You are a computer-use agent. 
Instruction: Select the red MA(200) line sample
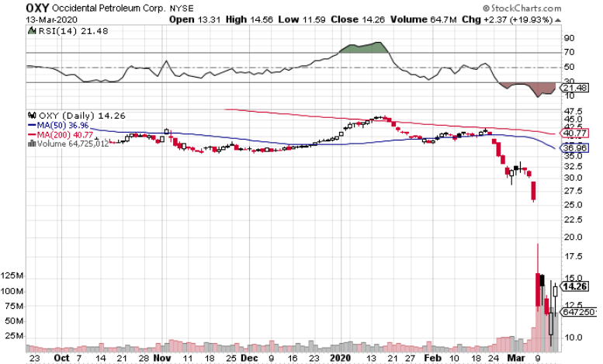pos(32,135)
